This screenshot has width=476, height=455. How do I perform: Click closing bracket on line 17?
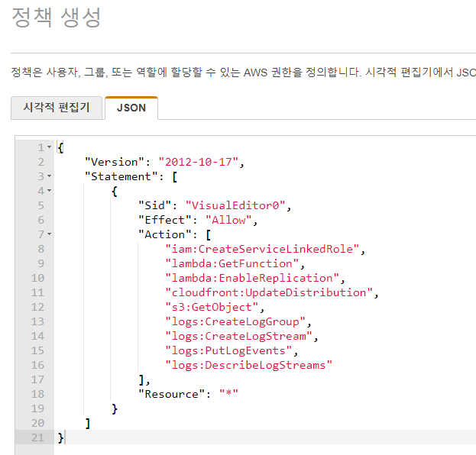(x=141, y=379)
